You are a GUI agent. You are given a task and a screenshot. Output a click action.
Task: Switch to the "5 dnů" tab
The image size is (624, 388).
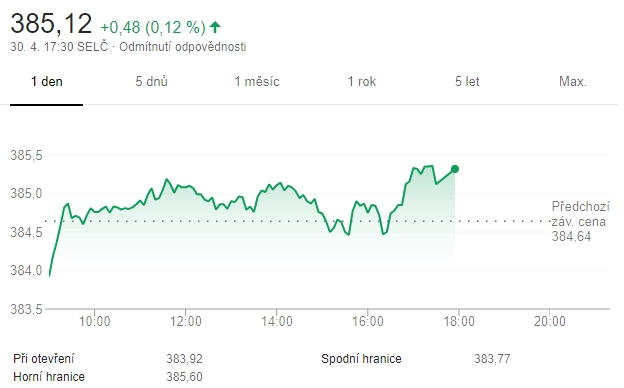151,81
